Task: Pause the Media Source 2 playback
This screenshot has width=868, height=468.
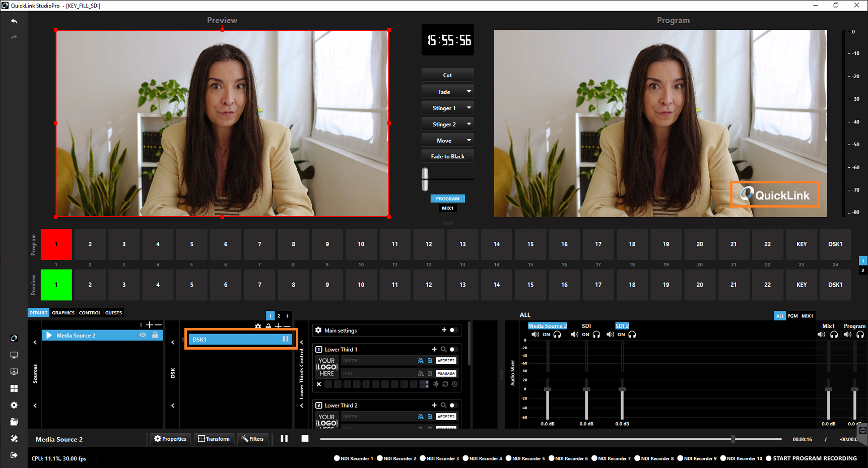Action: (x=284, y=439)
